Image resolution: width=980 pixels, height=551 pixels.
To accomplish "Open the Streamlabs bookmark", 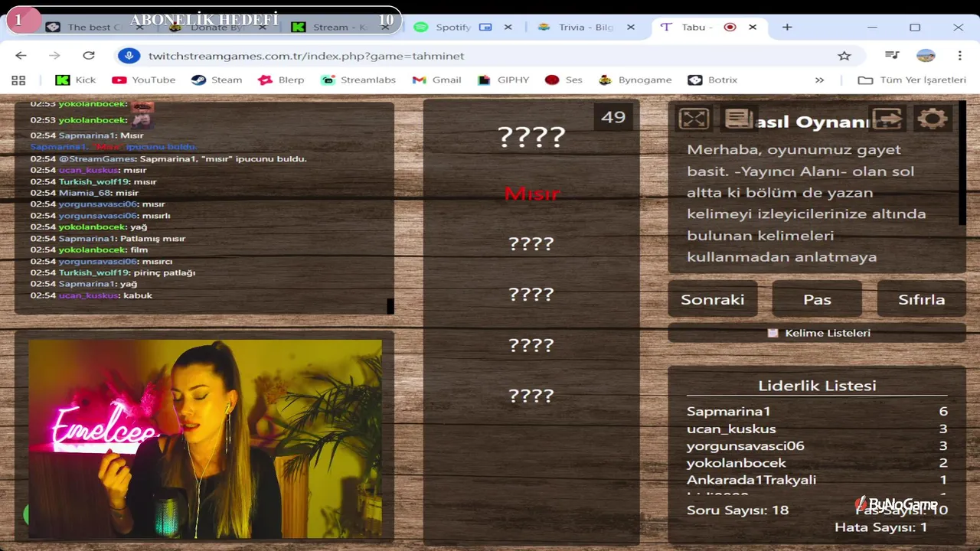I will pos(358,80).
